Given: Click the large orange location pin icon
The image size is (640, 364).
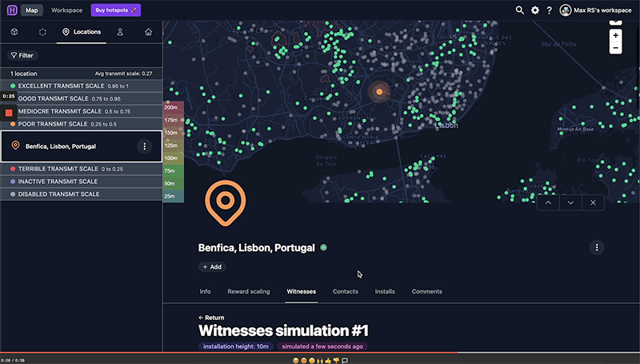Looking at the screenshot, I should [x=226, y=203].
